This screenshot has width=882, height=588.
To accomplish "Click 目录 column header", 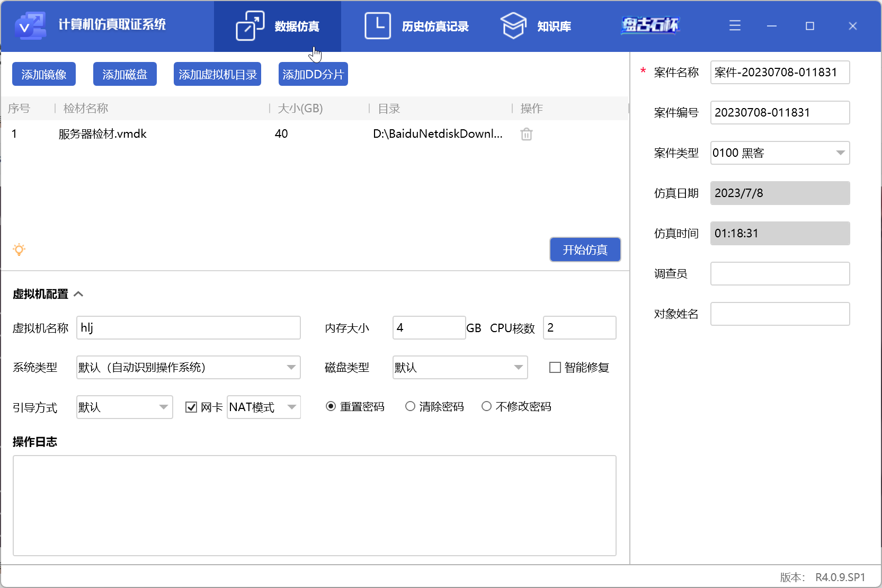I will [389, 109].
